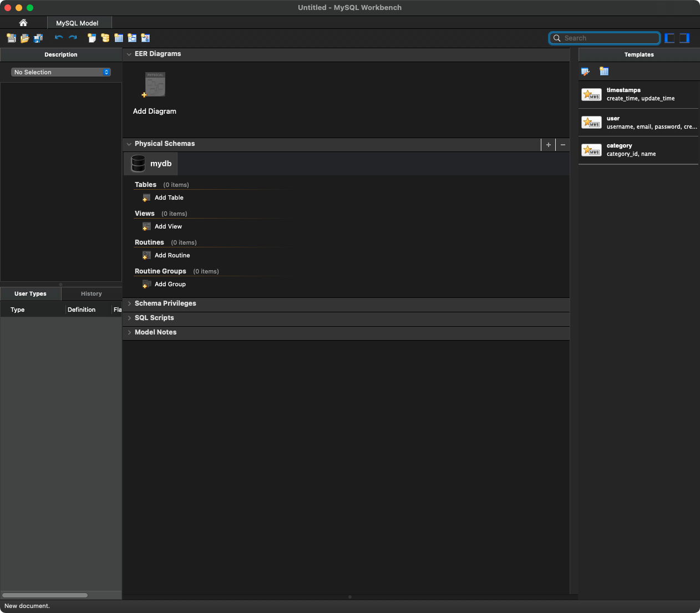This screenshot has width=700, height=613.
Task: Open the mydb schema tab
Action: [x=151, y=164]
